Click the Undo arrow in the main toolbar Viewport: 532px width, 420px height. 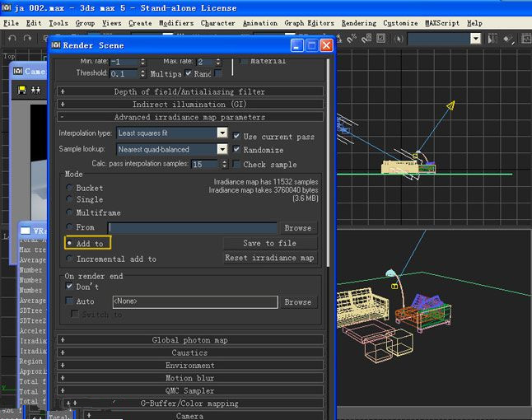click(12, 39)
